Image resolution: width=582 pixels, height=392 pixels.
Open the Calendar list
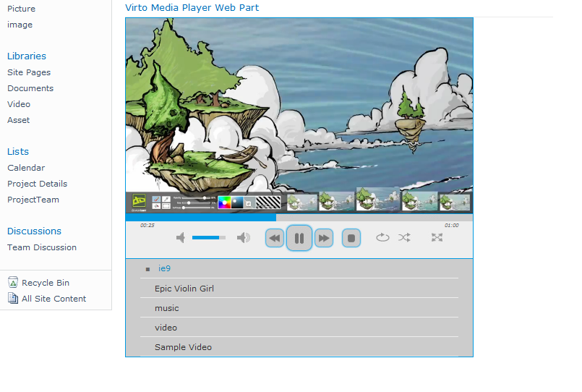(26, 168)
